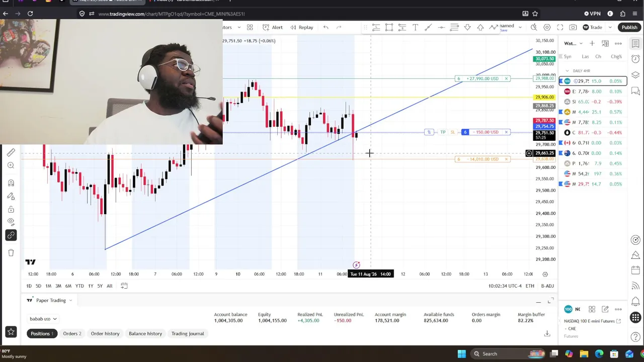
Task: Open the layout name dropdown arrow
Action: (520, 27)
